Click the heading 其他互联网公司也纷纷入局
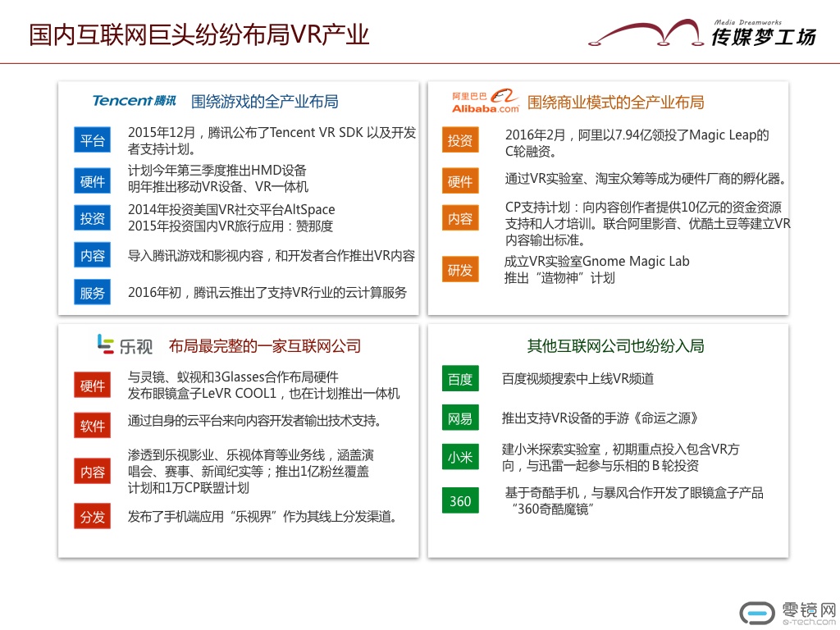The height and width of the screenshot is (630, 840). [x=615, y=345]
